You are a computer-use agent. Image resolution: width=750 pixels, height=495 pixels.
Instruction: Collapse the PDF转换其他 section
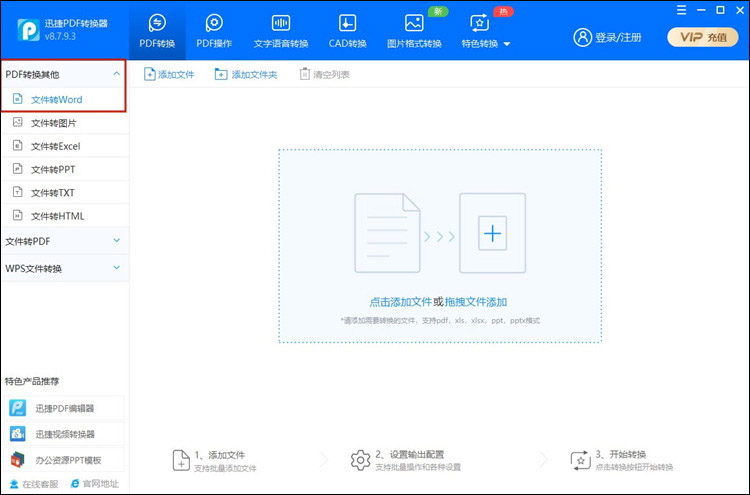click(x=116, y=74)
